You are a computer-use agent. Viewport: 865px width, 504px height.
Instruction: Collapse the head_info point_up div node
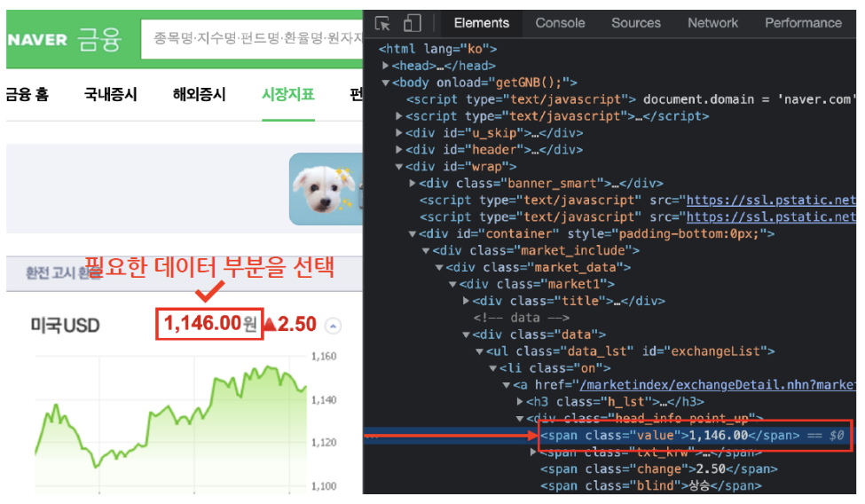click(520, 419)
